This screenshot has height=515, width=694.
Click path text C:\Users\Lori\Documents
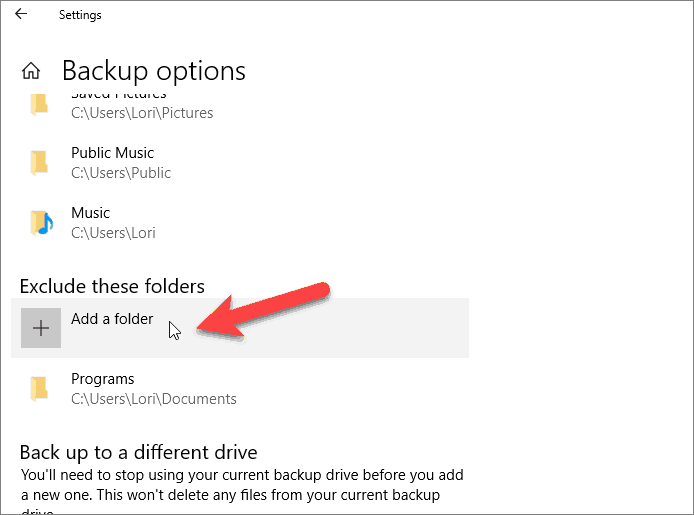(x=154, y=399)
